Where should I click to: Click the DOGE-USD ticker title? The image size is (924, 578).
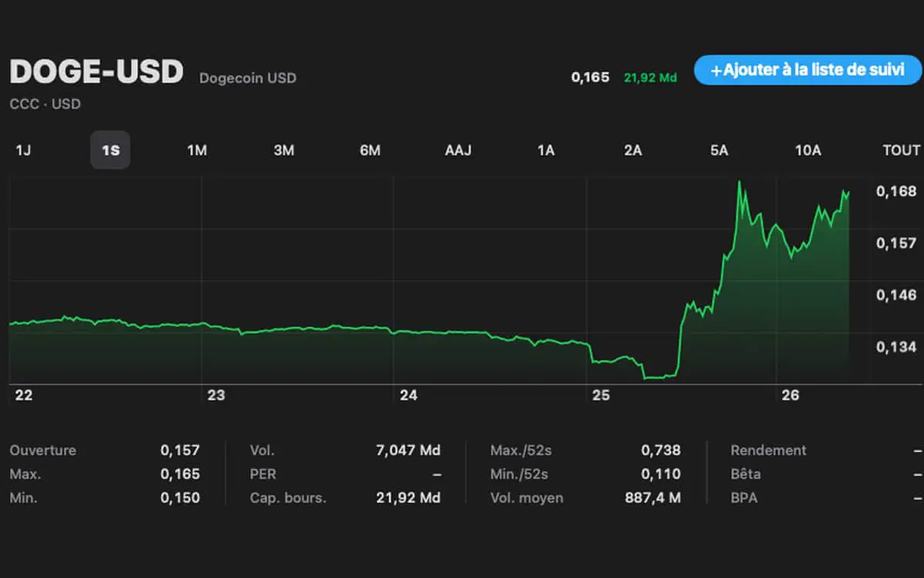(x=96, y=72)
